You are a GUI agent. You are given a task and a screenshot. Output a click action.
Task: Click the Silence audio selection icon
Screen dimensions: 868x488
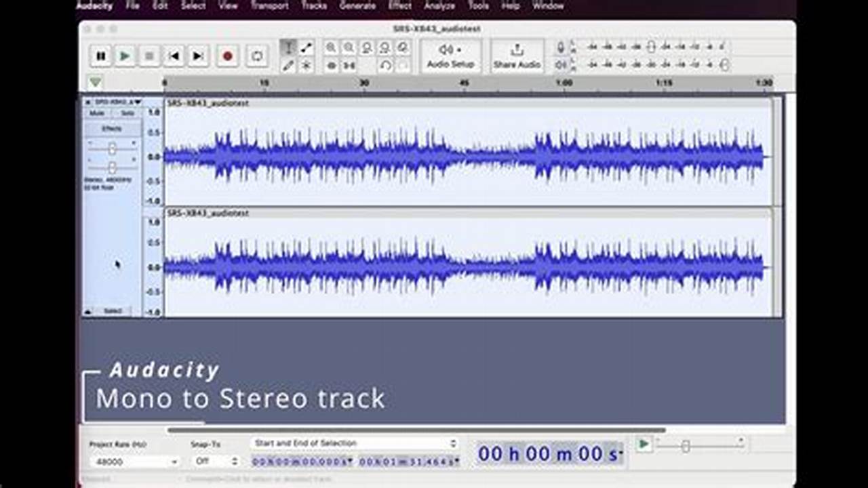coord(349,65)
